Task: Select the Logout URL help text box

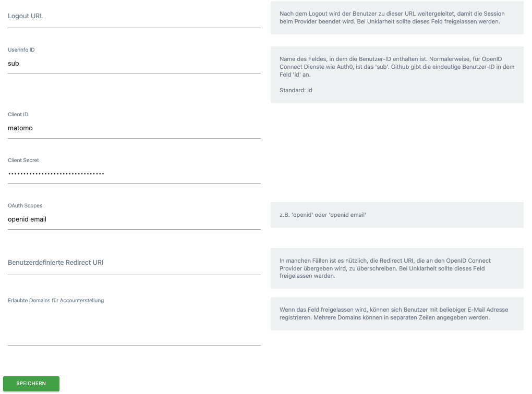Action: coord(397,18)
